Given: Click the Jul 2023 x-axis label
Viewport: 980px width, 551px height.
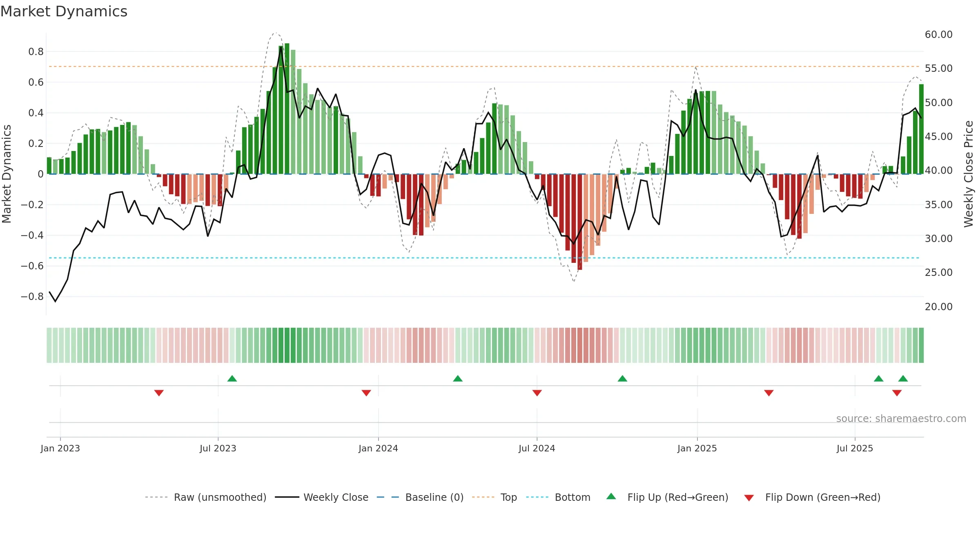Looking at the screenshot, I should click(x=218, y=448).
